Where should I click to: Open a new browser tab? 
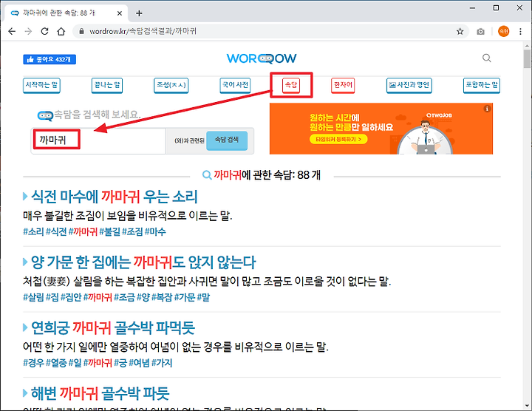coord(139,13)
